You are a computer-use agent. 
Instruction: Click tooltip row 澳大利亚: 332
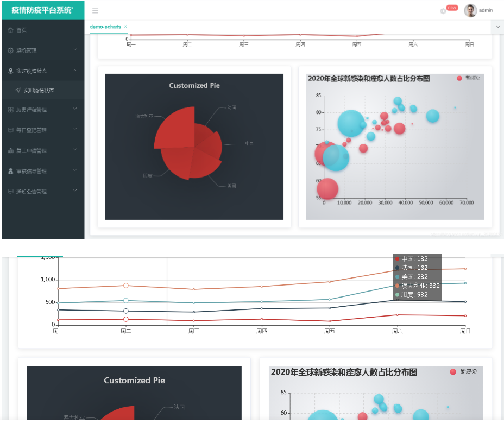tap(418, 286)
